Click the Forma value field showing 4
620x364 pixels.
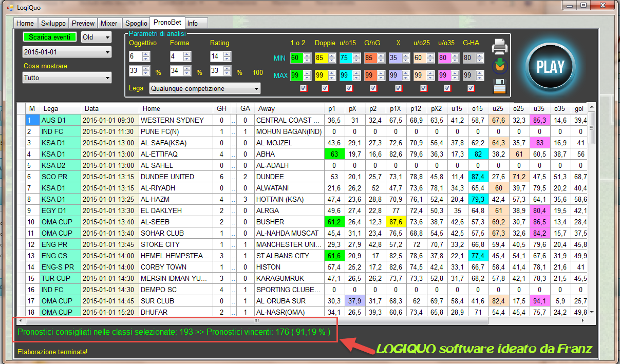click(176, 56)
